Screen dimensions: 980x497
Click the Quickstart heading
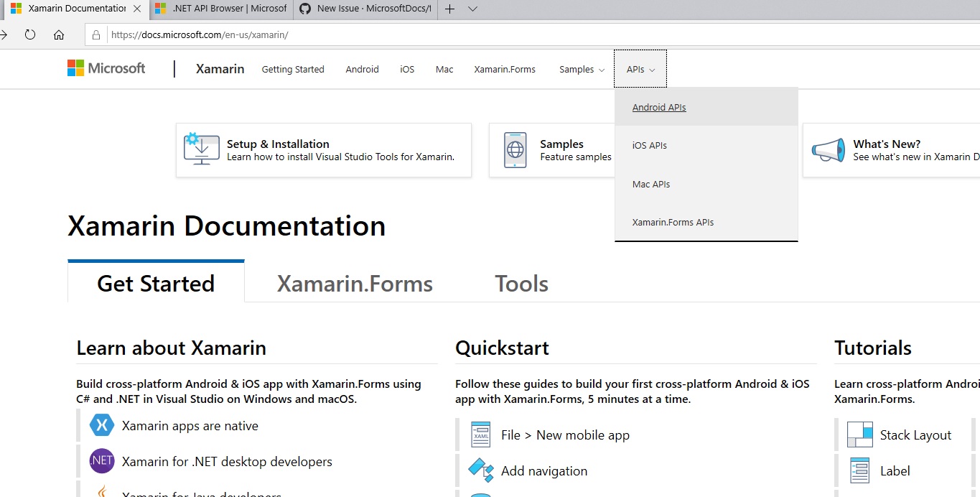[502, 348]
